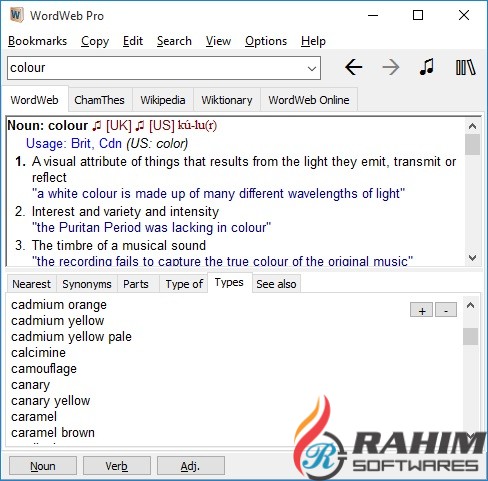The width and height of the screenshot is (488, 481).
Task: Open the Copy menu
Action: click(95, 41)
